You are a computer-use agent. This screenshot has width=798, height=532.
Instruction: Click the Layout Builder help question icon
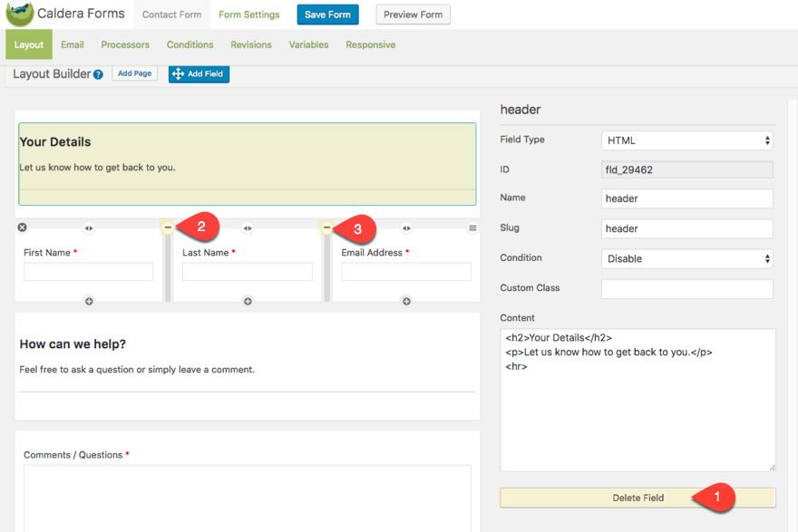pos(98,74)
